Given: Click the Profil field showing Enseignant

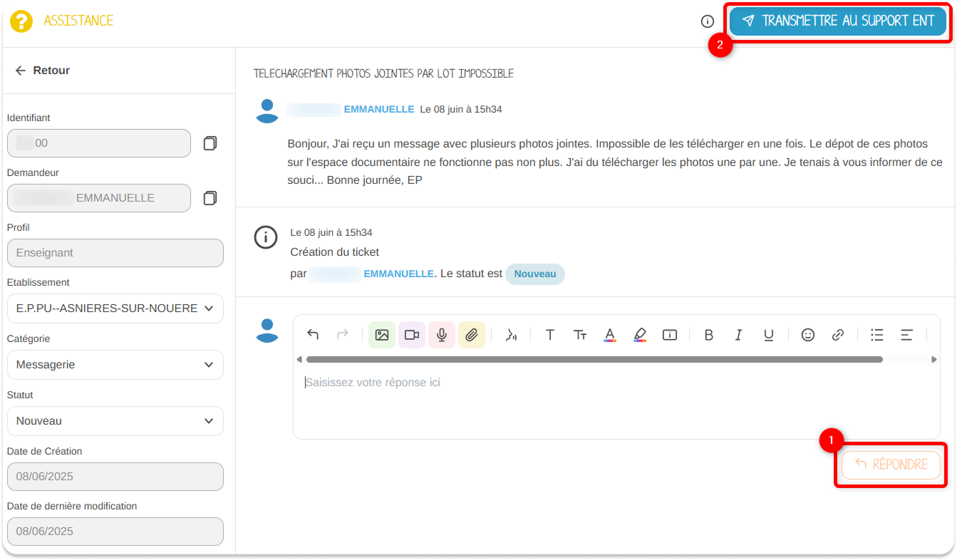Looking at the screenshot, I should click(x=115, y=253).
